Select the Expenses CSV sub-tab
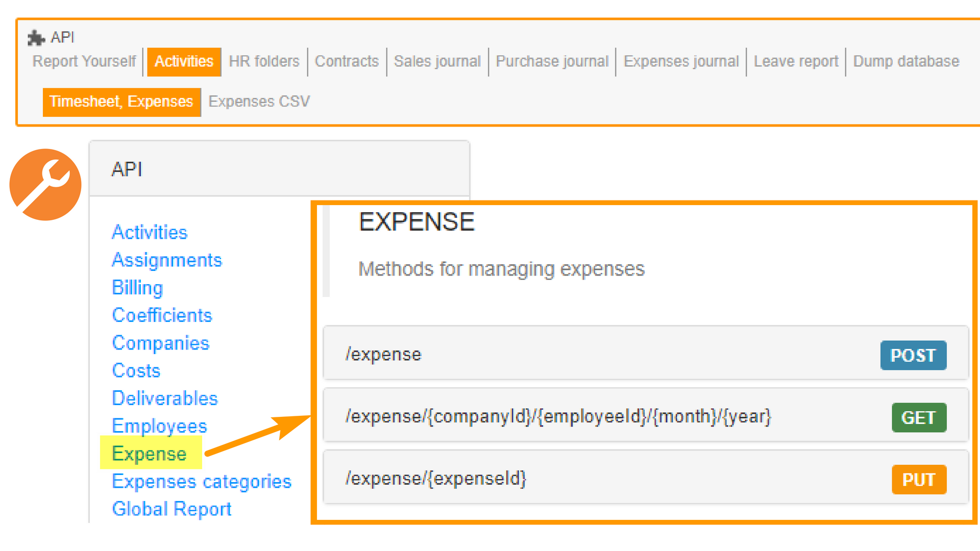The image size is (980, 551). click(259, 102)
